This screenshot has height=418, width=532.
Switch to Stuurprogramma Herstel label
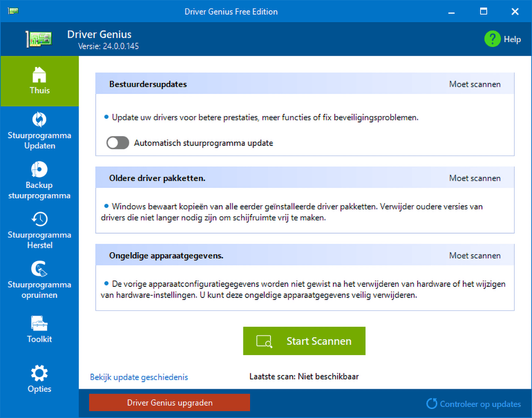39,240
